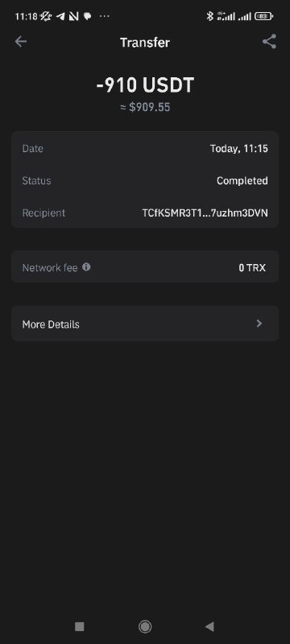This screenshot has height=644, width=290.
Task: Open Network fee info icon
Action: point(86,267)
